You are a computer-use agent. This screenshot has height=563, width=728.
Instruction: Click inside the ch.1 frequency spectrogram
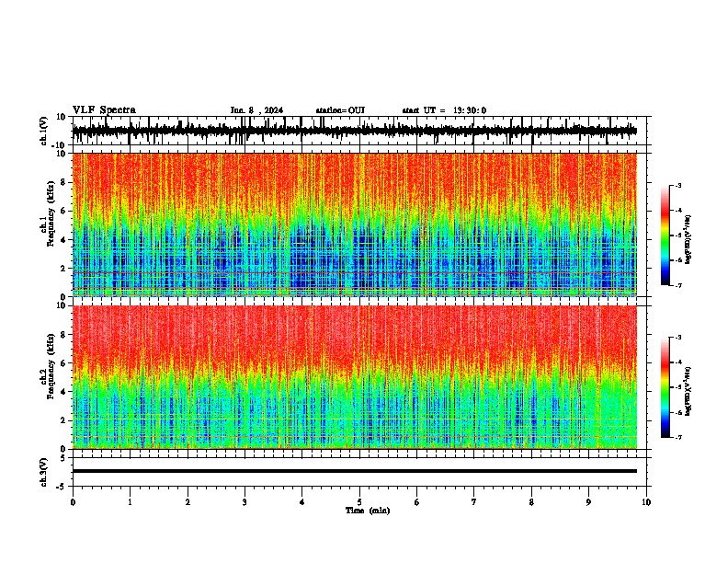point(354,224)
